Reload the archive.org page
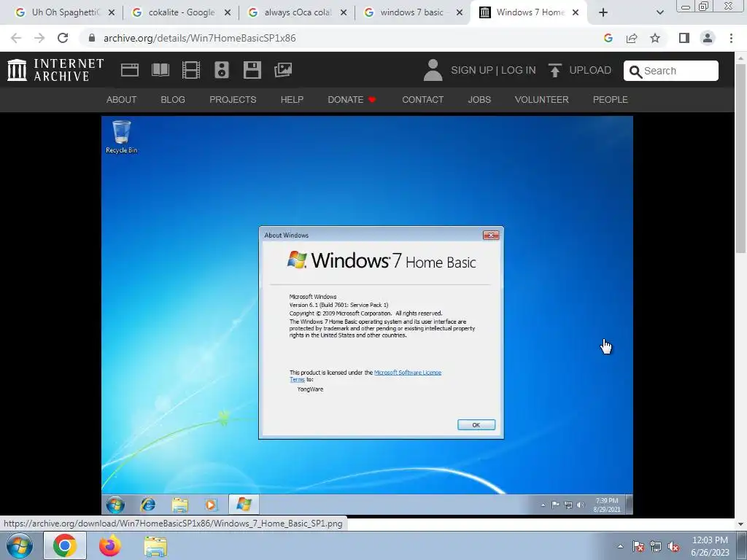Screen dimensions: 747x560 click(x=63, y=38)
